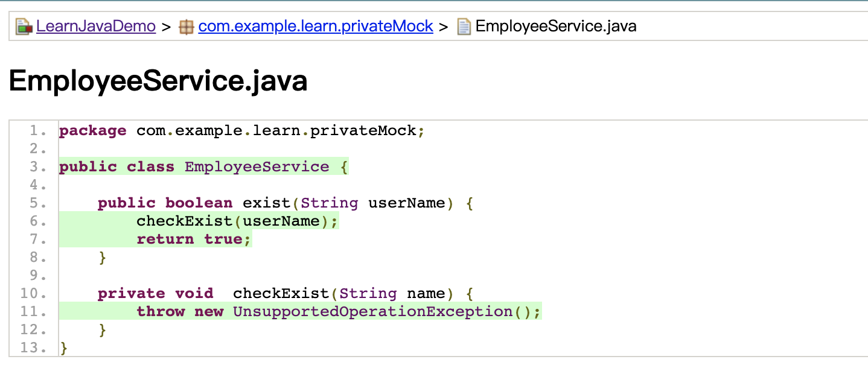Click the checkExist(userName); call line

coord(238,221)
